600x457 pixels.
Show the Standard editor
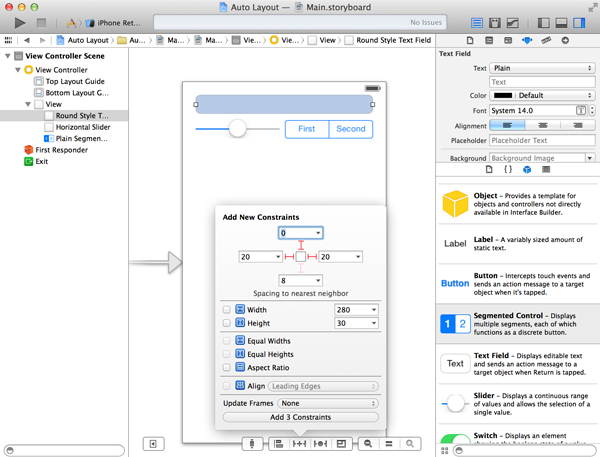(x=476, y=23)
